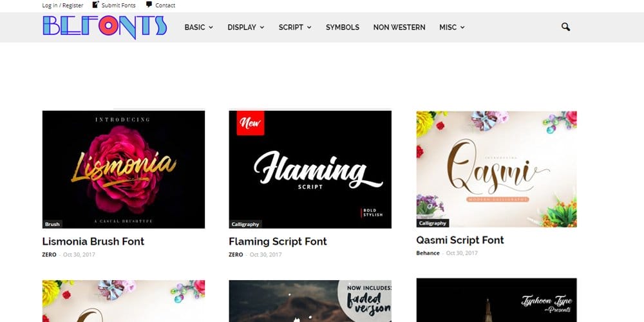This screenshot has height=322, width=644.
Task: Open the Qasmi Script Font title
Action: (460, 240)
